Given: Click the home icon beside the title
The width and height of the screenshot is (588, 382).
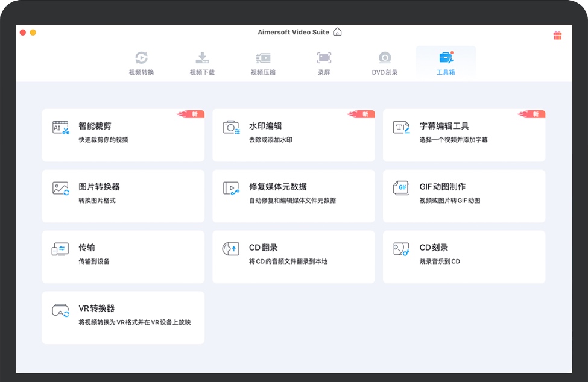Looking at the screenshot, I should coord(337,32).
